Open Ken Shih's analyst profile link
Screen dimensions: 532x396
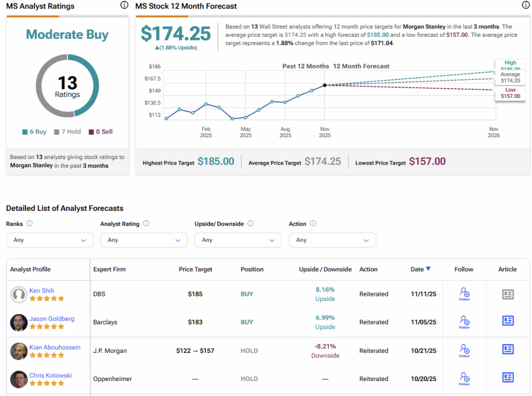(x=42, y=291)
